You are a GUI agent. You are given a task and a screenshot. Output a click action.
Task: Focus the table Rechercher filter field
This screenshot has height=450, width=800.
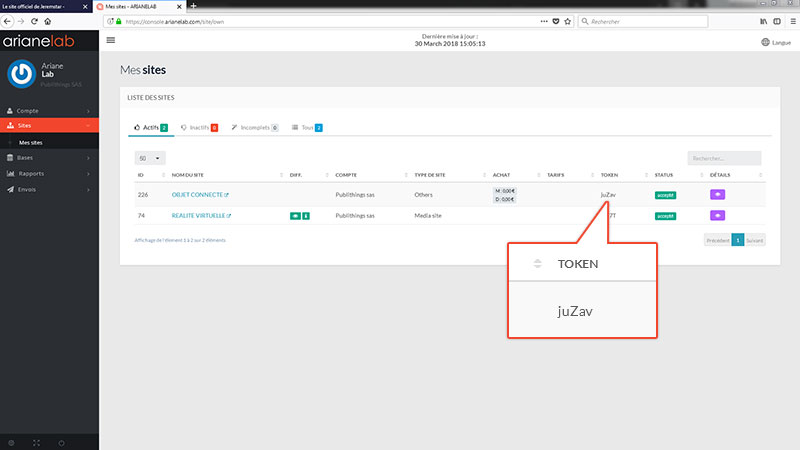pyautogui.click(x=724, y=158)
